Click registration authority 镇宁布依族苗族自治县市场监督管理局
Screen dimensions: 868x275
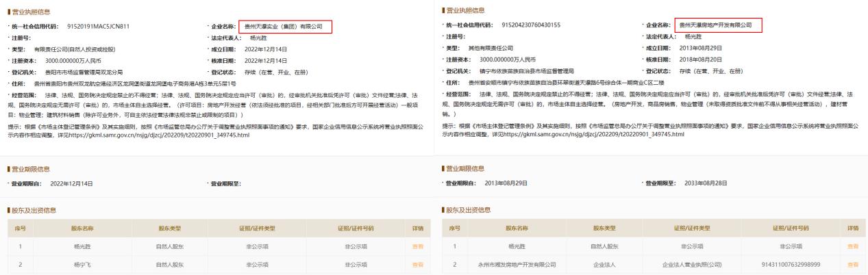tap(526, 70)
